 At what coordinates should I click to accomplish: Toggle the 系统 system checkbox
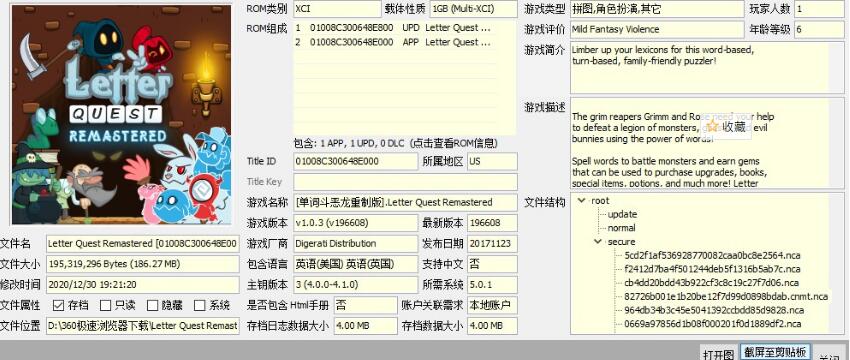199,305
